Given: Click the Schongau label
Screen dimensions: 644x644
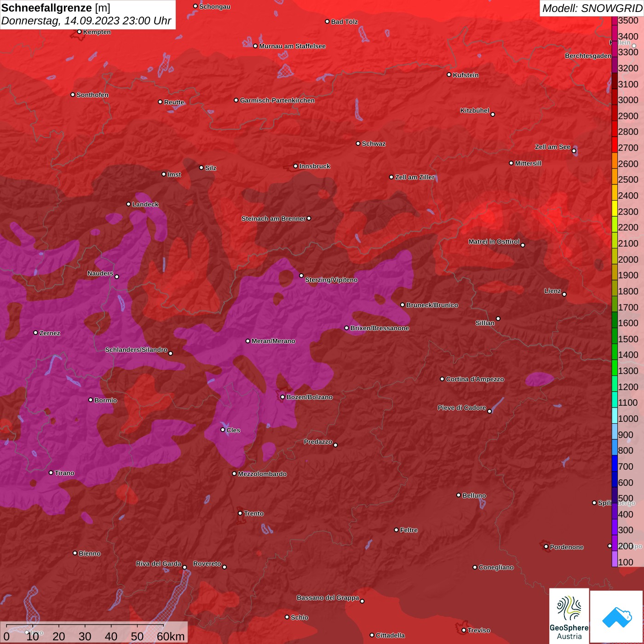Looking at the screenshot, I should [215, 6].
